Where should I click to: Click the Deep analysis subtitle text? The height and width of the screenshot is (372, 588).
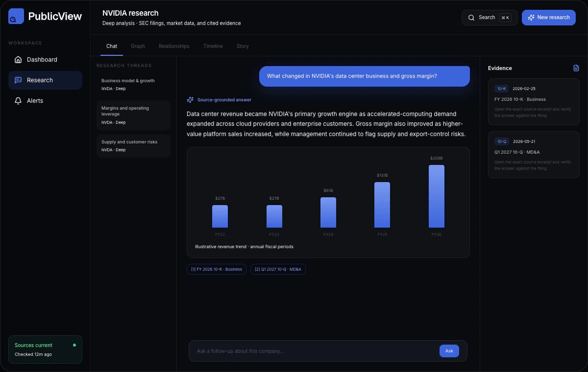(x=171, y=23)
